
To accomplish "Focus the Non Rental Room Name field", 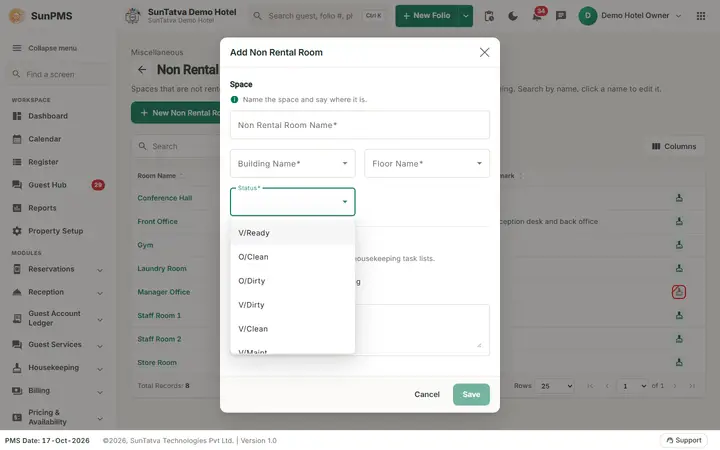I will pos(360,125).
